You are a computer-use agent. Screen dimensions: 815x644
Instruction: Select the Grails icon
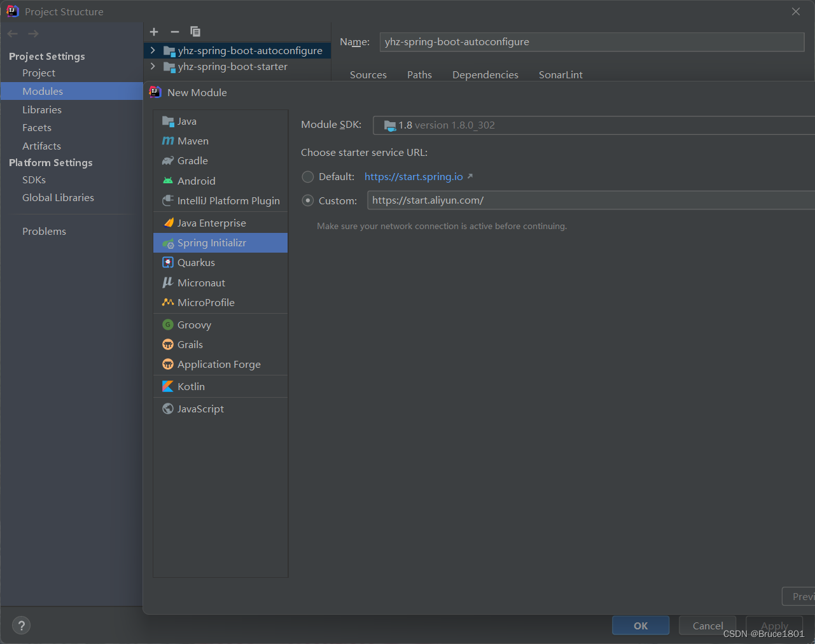[x=168, y=344]
